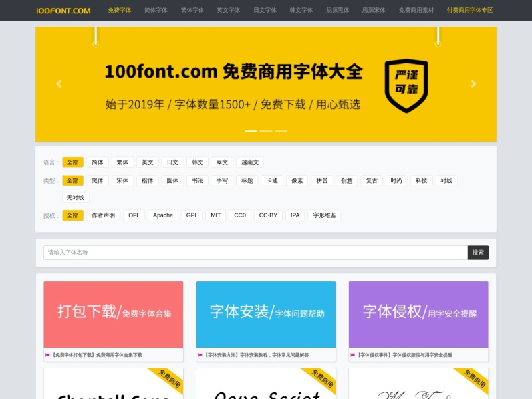Open 繁体字体 nav menu item
The image size is (532, 399).
(x=192, y=10)
